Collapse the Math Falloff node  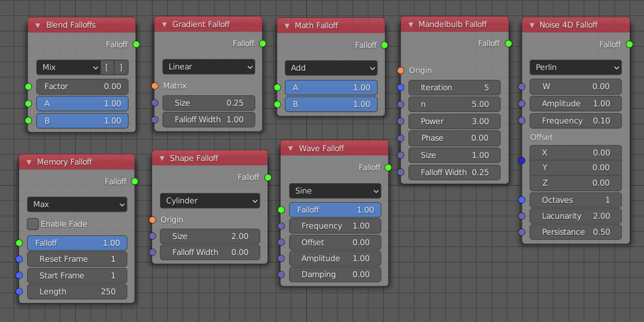[287, 26]
